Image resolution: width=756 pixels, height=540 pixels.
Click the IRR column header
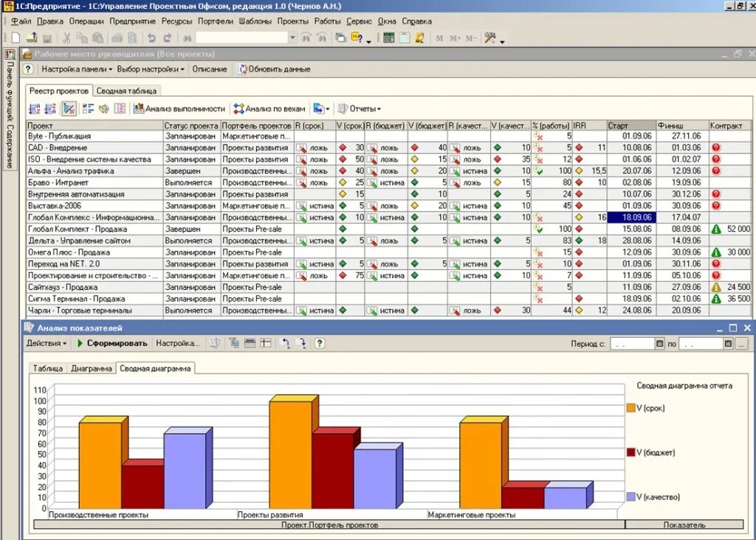(x=589, y=125)
